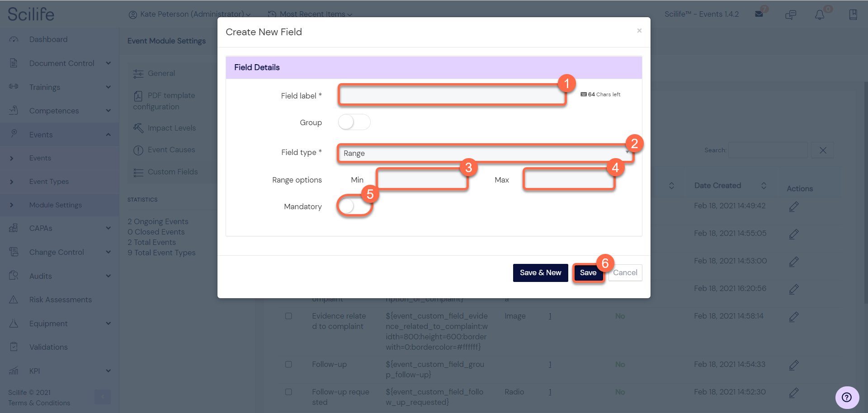The width and height of the screenshot is (868, 413).
Task: Click the KPI chart icon
Action: pos(14,371)
